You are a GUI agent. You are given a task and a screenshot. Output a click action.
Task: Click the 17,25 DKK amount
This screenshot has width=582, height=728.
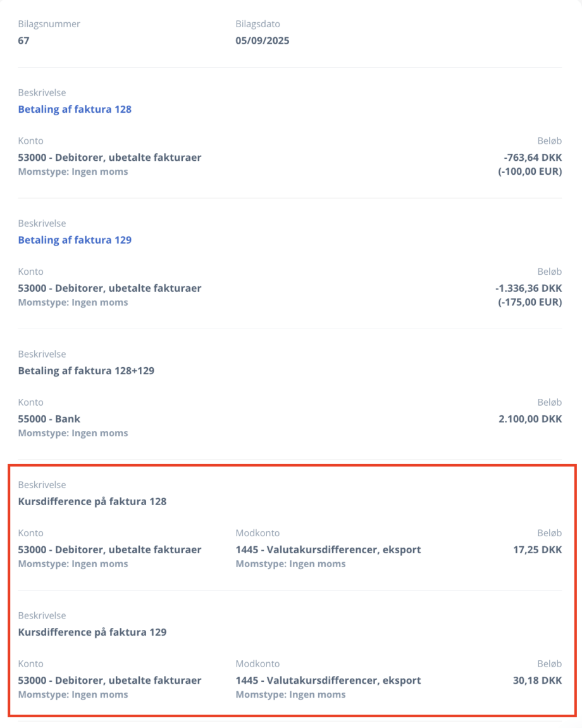click(537, 550)
